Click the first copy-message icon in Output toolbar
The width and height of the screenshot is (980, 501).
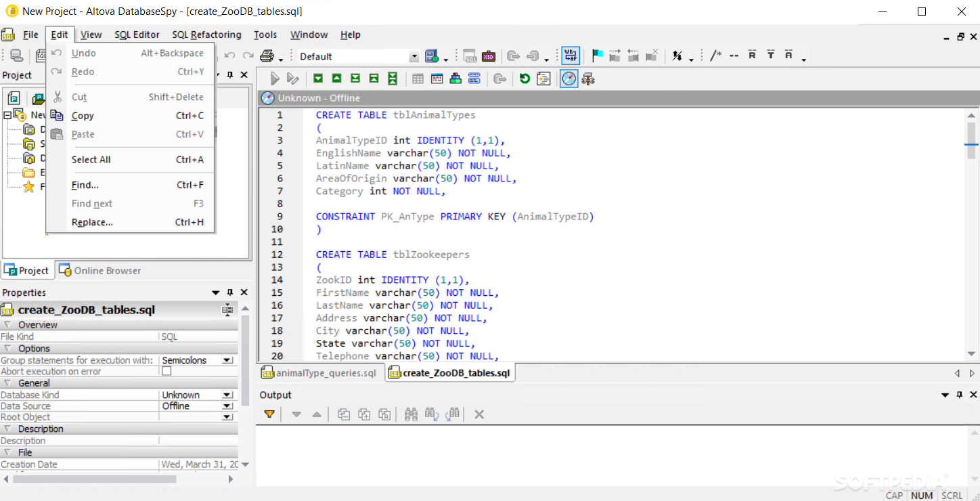pos(344,414)
